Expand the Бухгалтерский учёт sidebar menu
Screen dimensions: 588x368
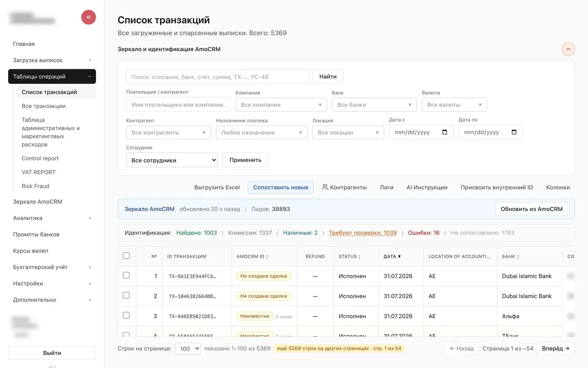point(52,267)
